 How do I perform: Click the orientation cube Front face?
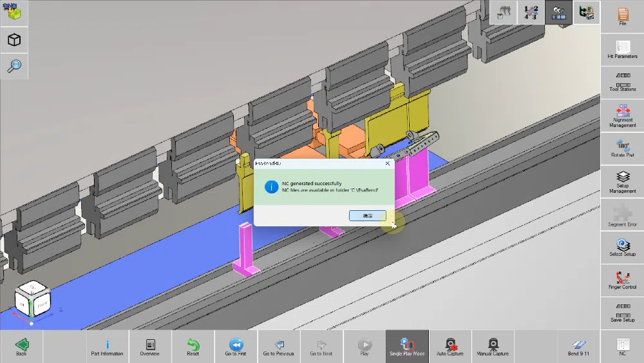coord(43,305)
